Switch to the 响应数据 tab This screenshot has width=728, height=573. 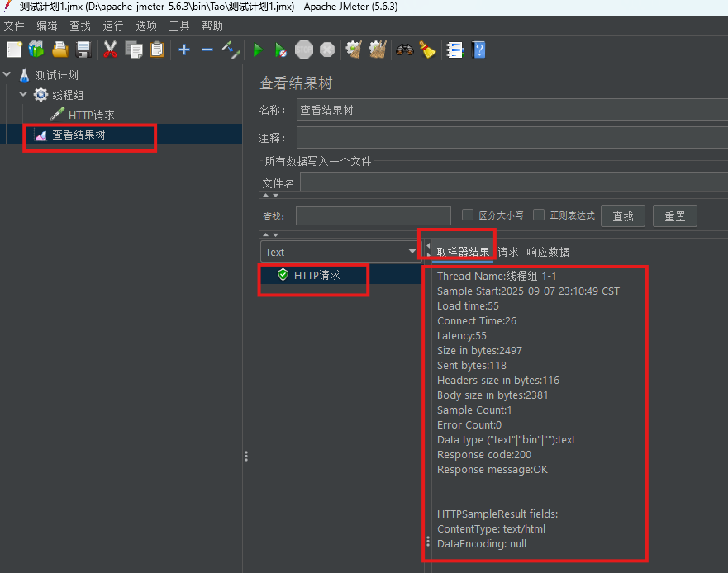[x=548, y=252]
